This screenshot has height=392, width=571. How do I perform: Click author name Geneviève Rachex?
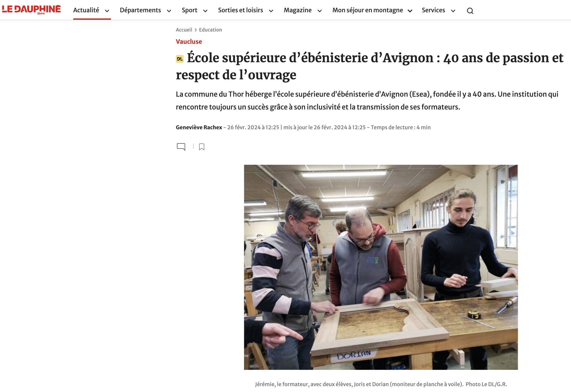[x=199, y=127]
